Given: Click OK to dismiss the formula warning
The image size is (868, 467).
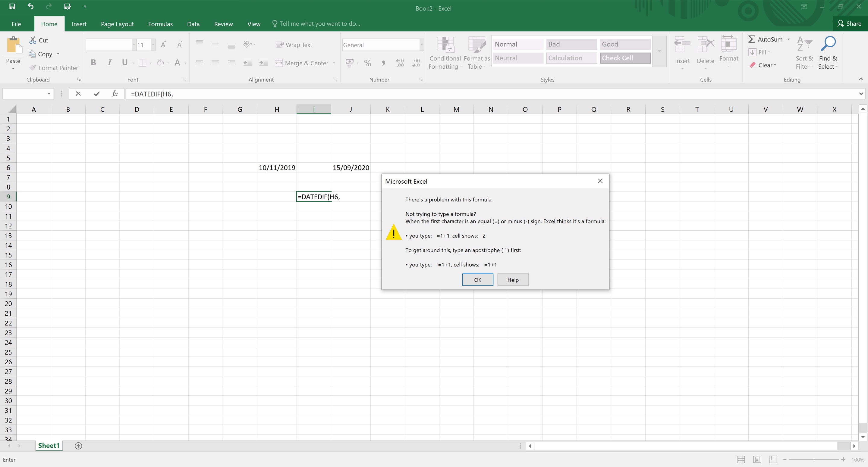Looking at the screenshot, I should point(477,279).
